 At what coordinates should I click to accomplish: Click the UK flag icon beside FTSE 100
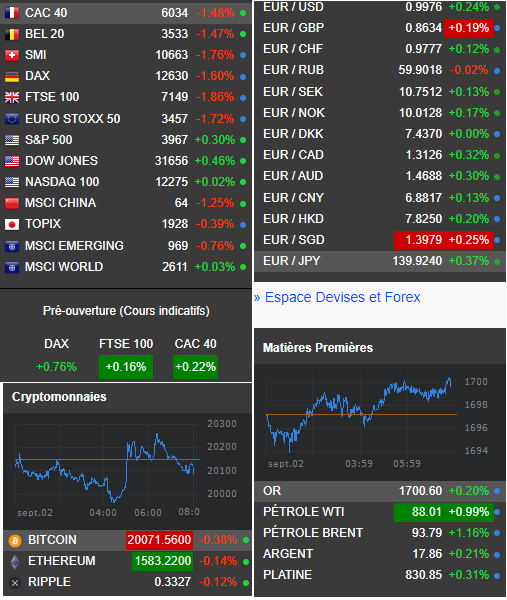pyautogui.click(x=12, y=98)
